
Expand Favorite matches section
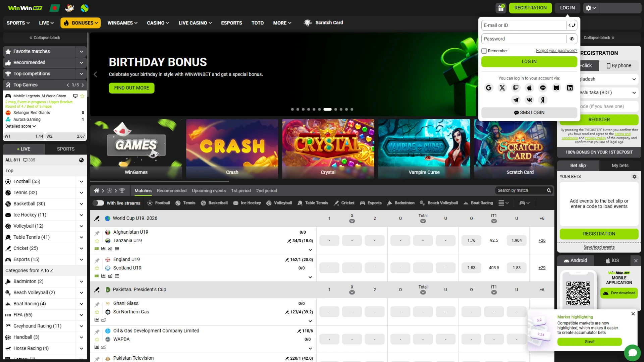(x=81, y=52)
